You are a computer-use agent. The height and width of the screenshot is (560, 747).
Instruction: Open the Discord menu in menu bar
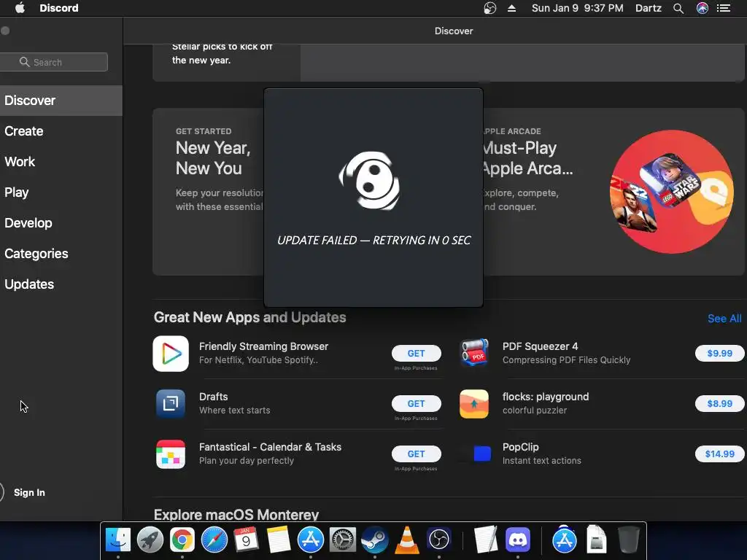[59, 8]
